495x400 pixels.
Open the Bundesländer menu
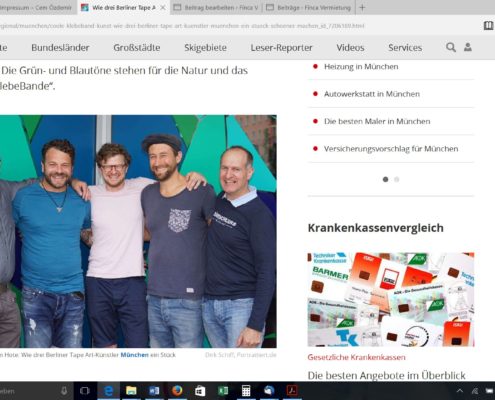tap(60, 48)
